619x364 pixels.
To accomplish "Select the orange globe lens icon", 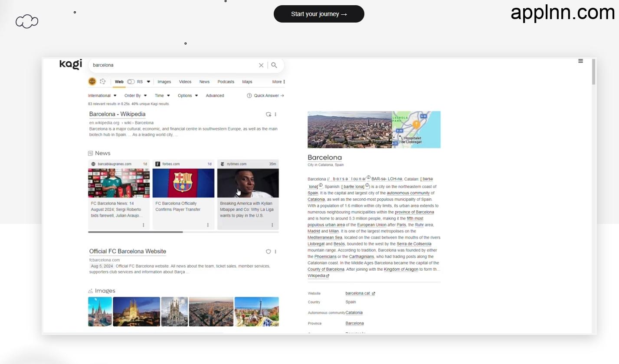I will pos(92,82).
